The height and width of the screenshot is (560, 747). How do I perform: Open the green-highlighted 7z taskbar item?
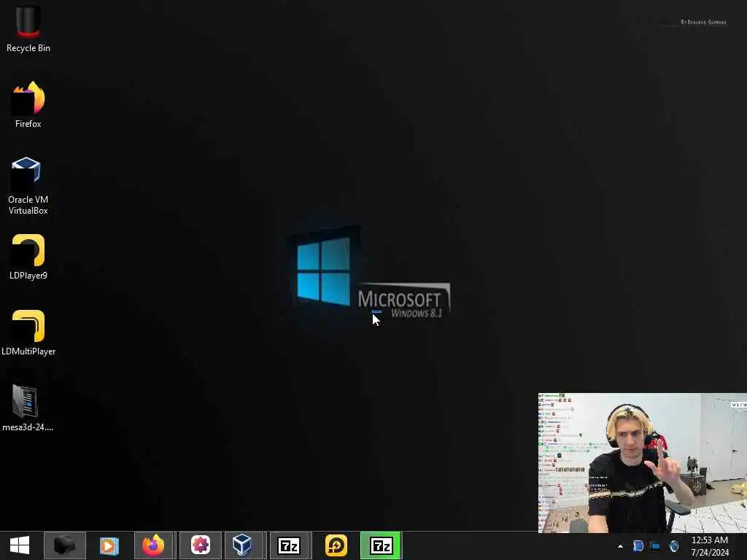381,545
